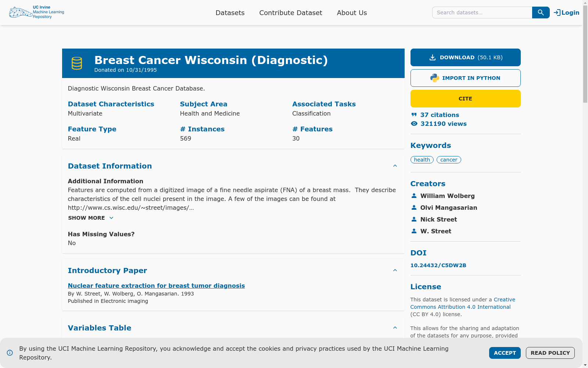Collapse the Dataset Information section
Screen dimensions: 588x368
point(395,166)
